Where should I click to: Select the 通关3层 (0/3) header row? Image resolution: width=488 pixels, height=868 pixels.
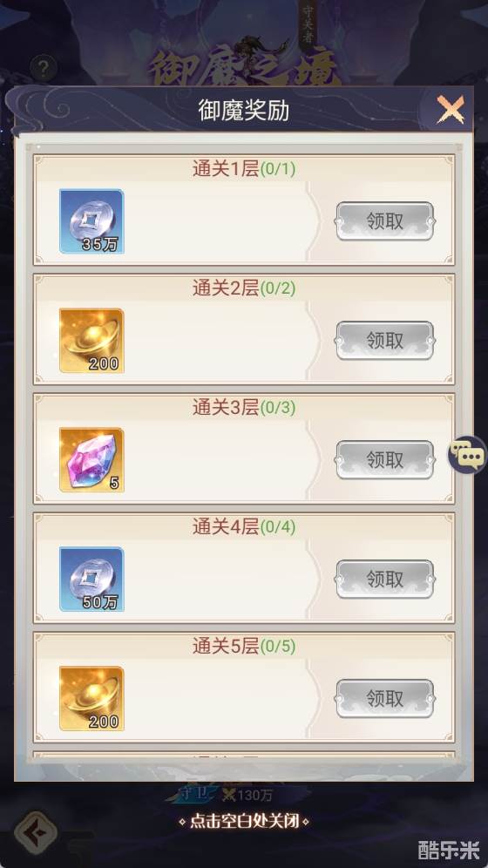tap(244, 408)
